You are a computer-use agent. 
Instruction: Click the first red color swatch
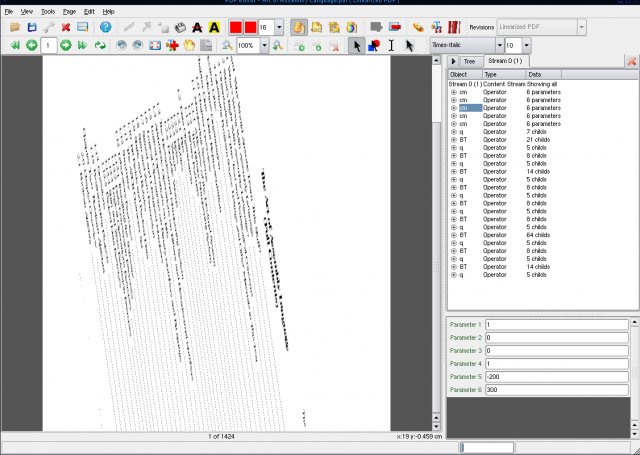234,27
